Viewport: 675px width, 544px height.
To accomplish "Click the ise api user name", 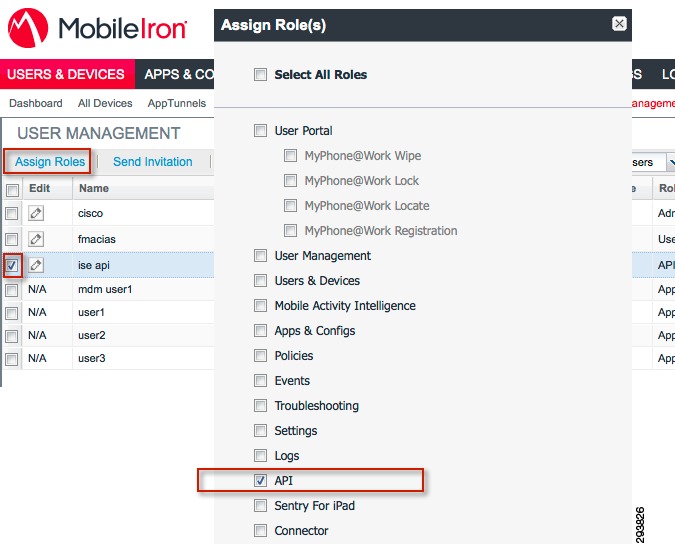I will 94,265.
